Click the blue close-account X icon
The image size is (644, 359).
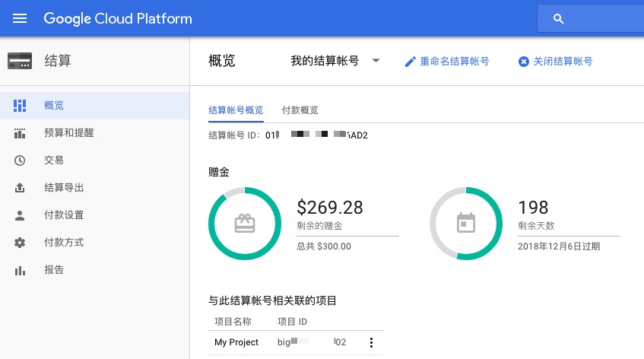(x=524, y=62)
